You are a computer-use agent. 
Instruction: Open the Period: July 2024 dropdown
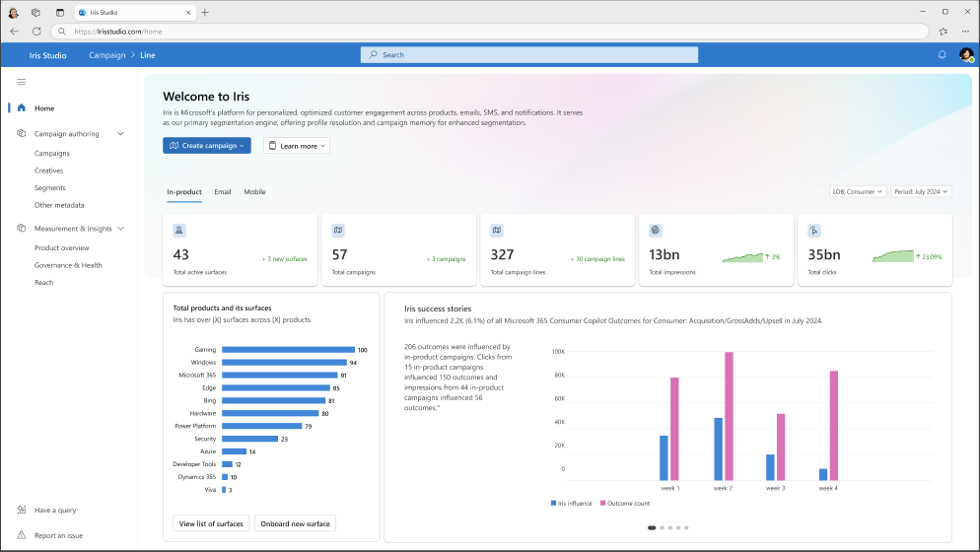[x=921, y=192]
